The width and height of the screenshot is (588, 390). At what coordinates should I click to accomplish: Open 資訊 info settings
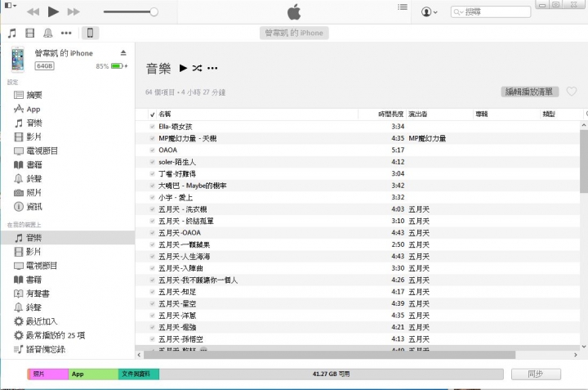point(28,207)
